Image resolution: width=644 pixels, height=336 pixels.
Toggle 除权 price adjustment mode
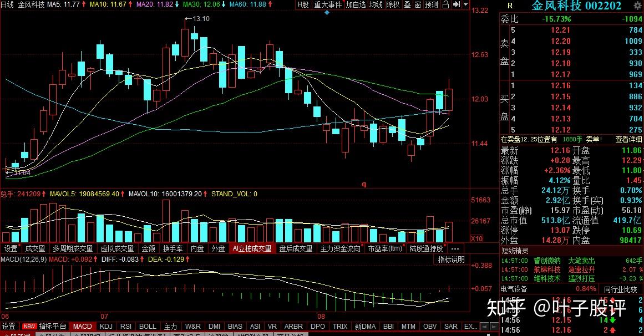393,4
